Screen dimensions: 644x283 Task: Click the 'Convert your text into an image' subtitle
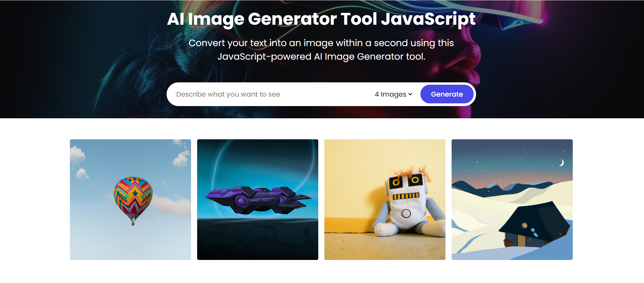point(321,49)
